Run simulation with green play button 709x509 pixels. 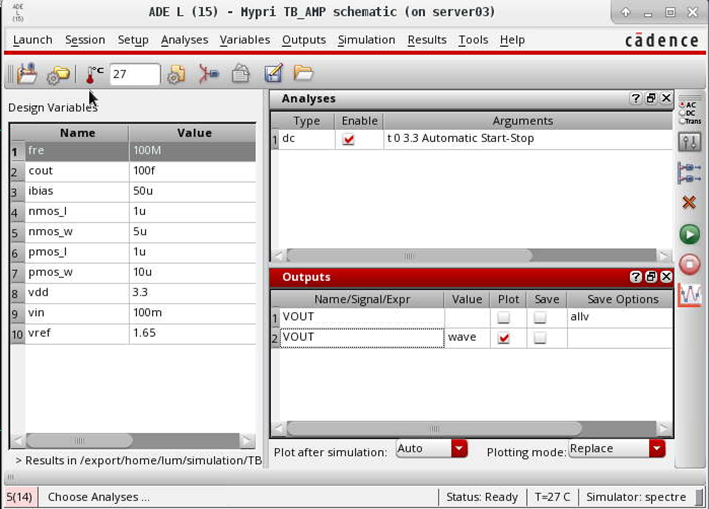pos(690,234)
